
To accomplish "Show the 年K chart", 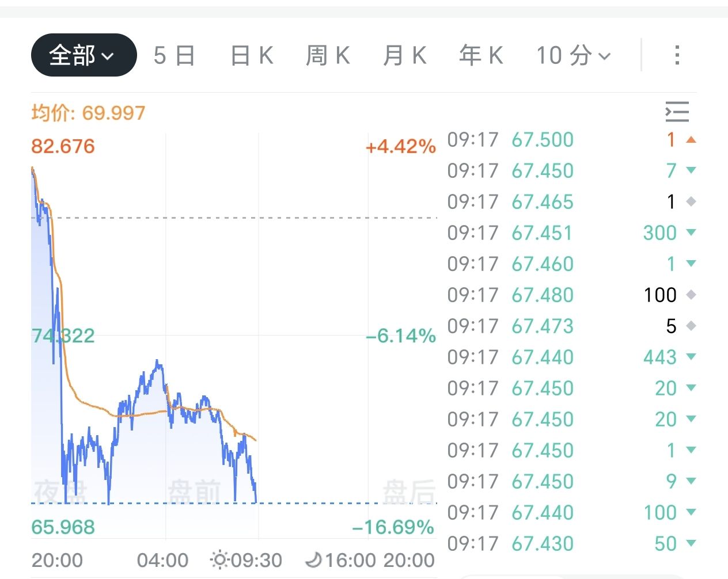I will tap(481, 55).
